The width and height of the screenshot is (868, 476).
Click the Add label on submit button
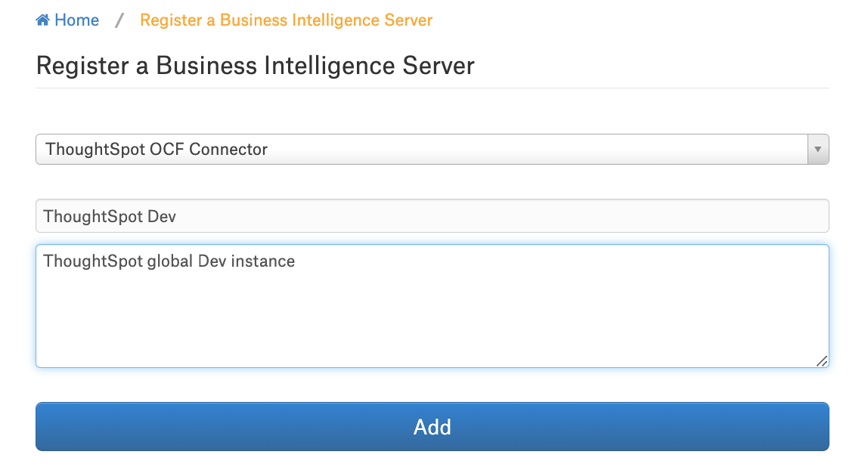[432, 427]
